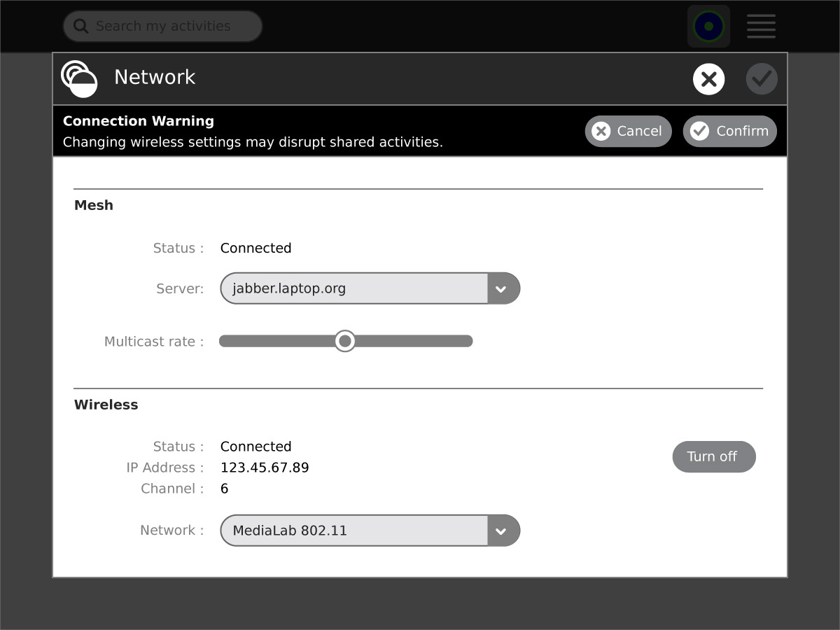
Task: Click the Multicast rate slider handle
Action: (344, 342)
